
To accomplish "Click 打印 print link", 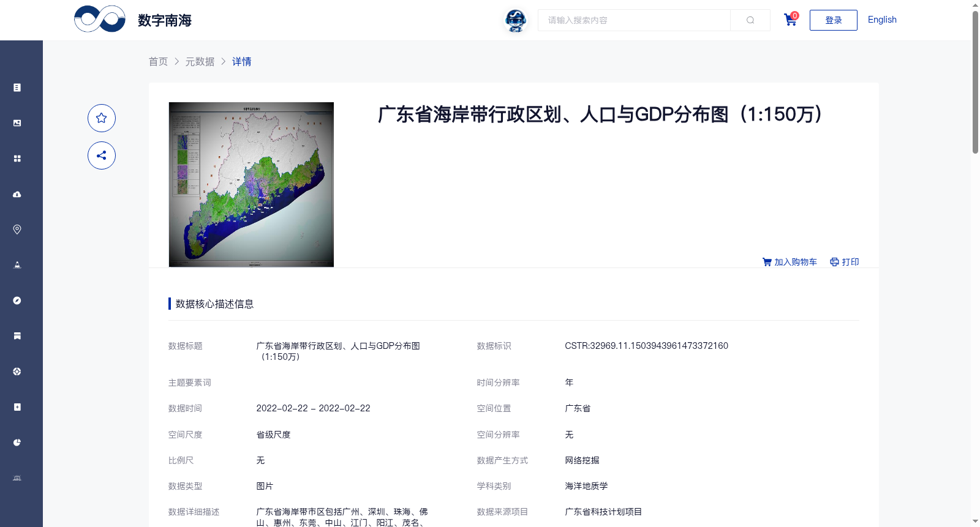I will (845, 262).
